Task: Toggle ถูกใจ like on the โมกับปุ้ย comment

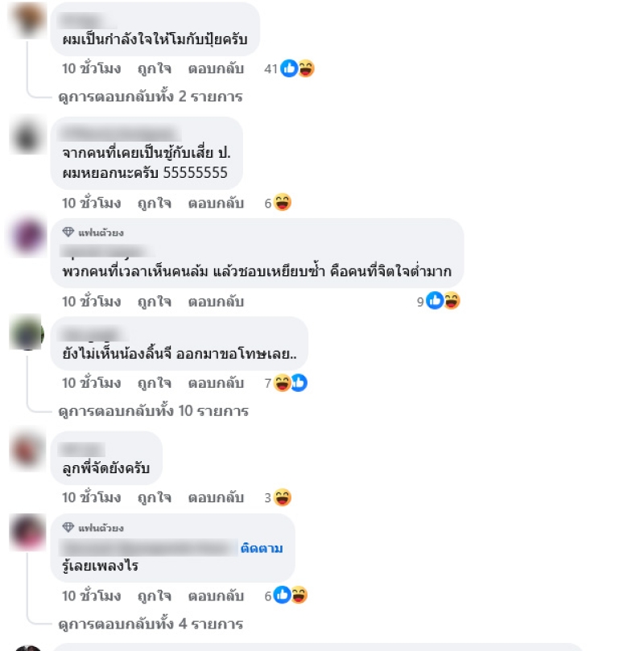Action: pos(155,68)
